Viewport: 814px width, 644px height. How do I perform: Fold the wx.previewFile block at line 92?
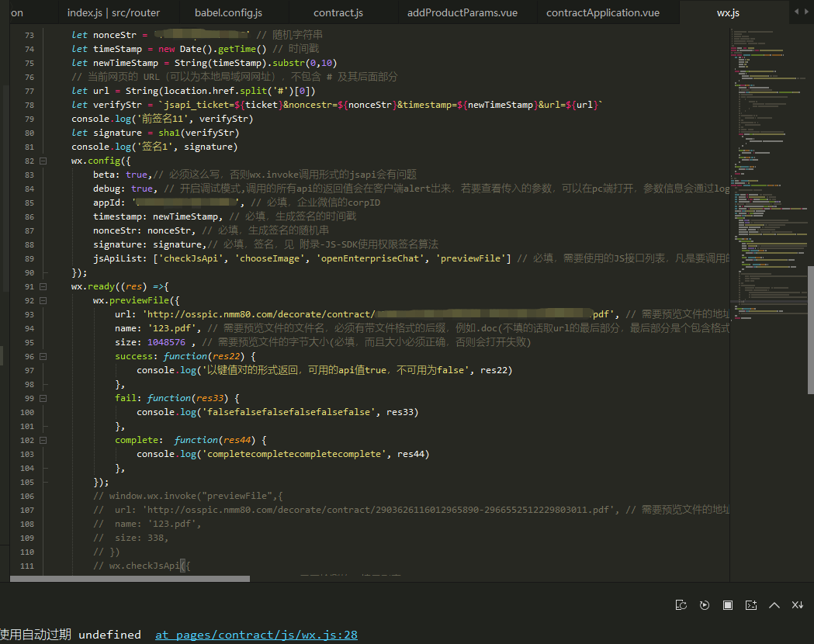click(x=43, y=300)
